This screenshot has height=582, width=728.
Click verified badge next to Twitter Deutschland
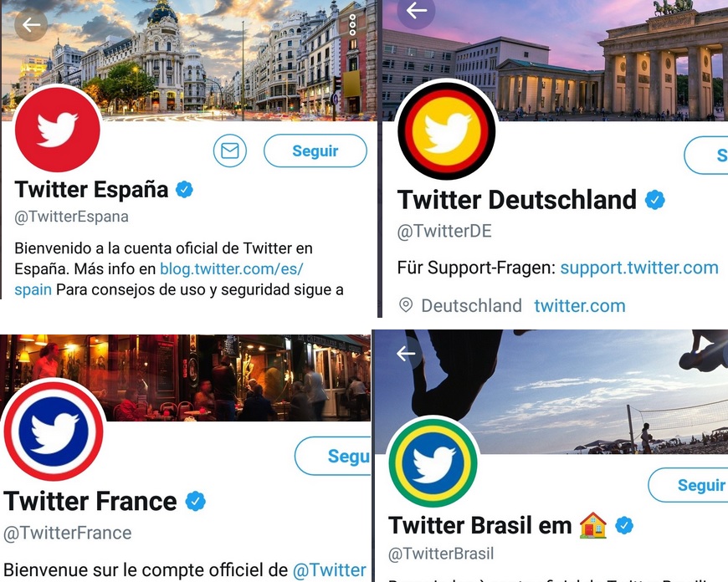pyautogui.click(x=655, y=200)
